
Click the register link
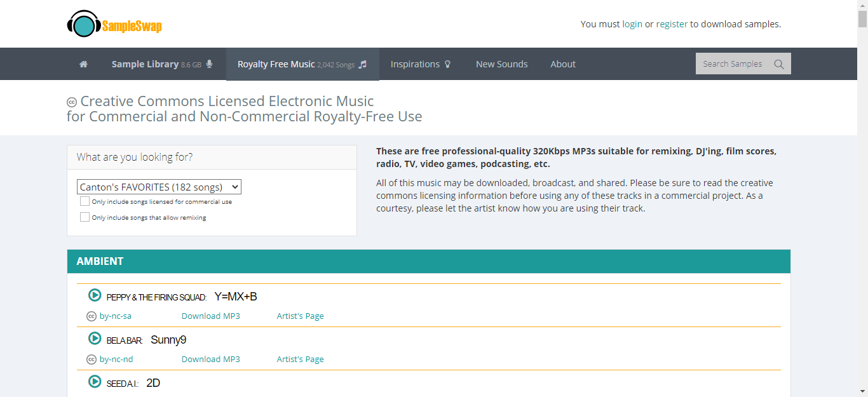pos(672,24)
